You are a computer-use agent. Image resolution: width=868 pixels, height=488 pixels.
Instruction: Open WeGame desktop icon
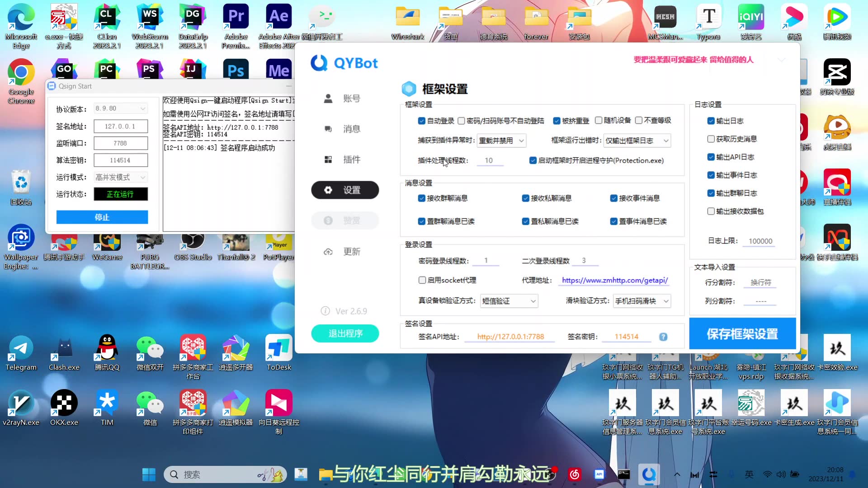coord(107,246)
